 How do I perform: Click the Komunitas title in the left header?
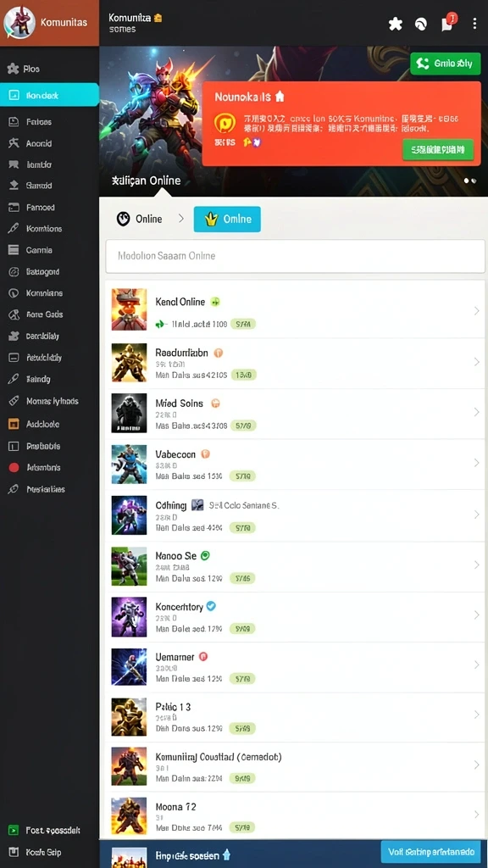pyautogui.click(x=64, y=23)
